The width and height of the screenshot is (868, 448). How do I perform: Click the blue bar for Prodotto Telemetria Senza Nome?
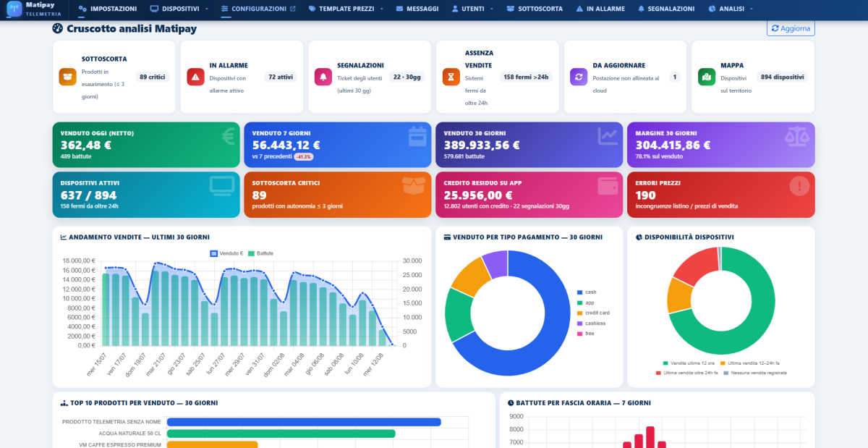[x=304, y=422]
